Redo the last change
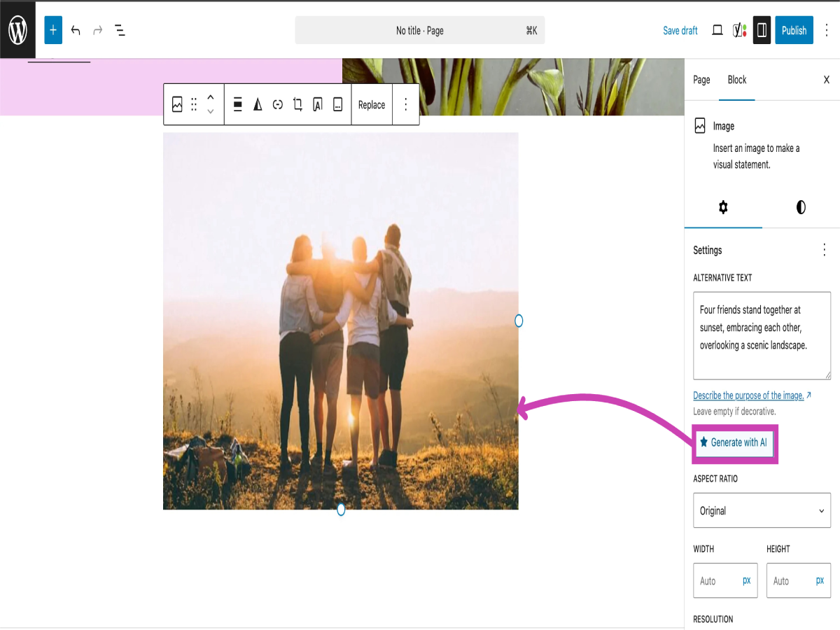 point(98,30)
